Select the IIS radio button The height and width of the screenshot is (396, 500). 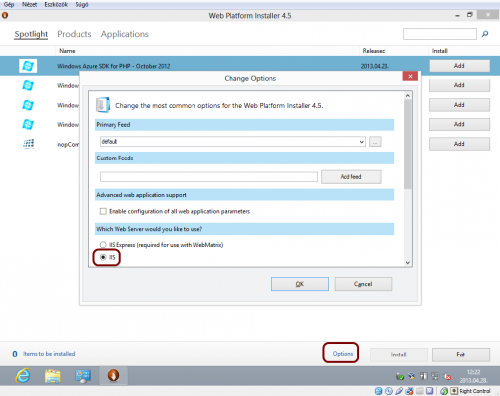click(x=103, y=257)
